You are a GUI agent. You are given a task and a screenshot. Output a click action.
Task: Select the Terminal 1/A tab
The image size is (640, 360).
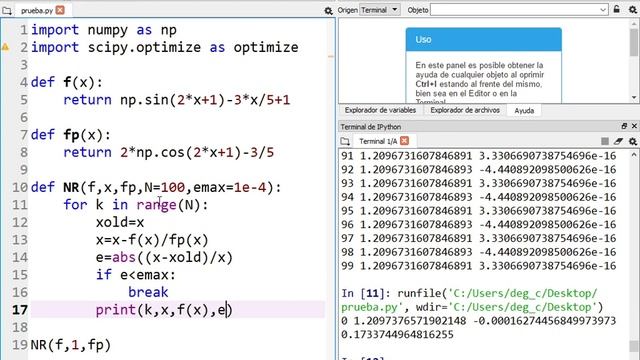click(378, 141)
